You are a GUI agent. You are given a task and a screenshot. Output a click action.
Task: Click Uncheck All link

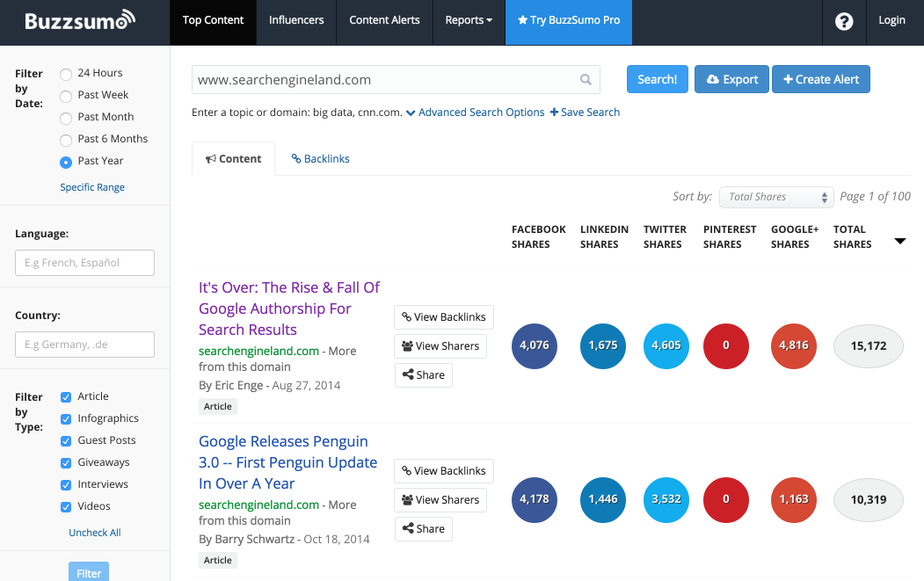pos(95,533)
